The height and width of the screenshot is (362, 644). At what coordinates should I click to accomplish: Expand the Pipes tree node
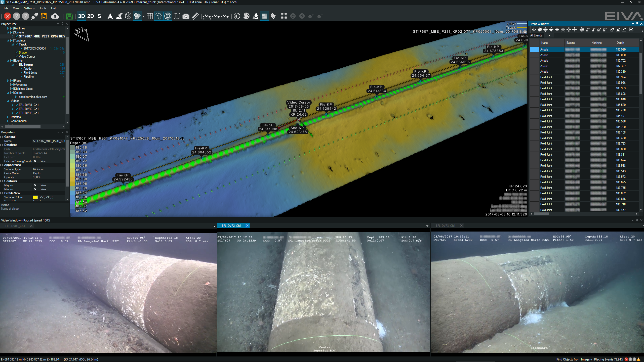point(7,80)
